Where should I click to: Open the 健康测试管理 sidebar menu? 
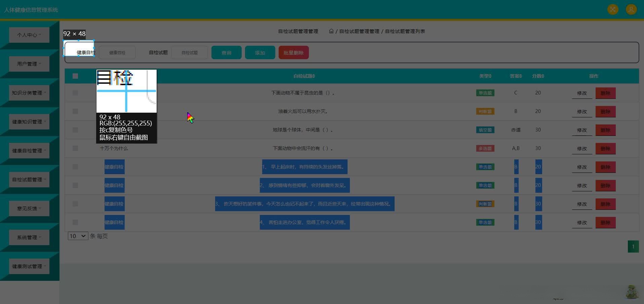29,266
